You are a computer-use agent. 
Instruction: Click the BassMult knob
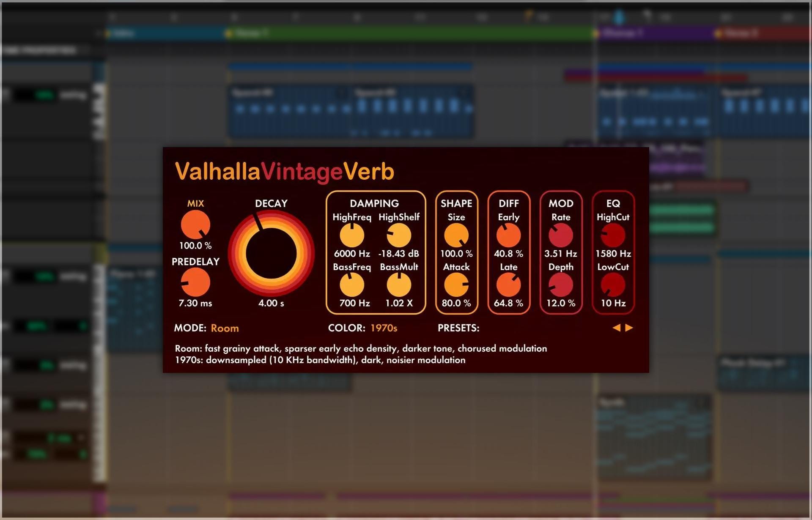(399, 285)
